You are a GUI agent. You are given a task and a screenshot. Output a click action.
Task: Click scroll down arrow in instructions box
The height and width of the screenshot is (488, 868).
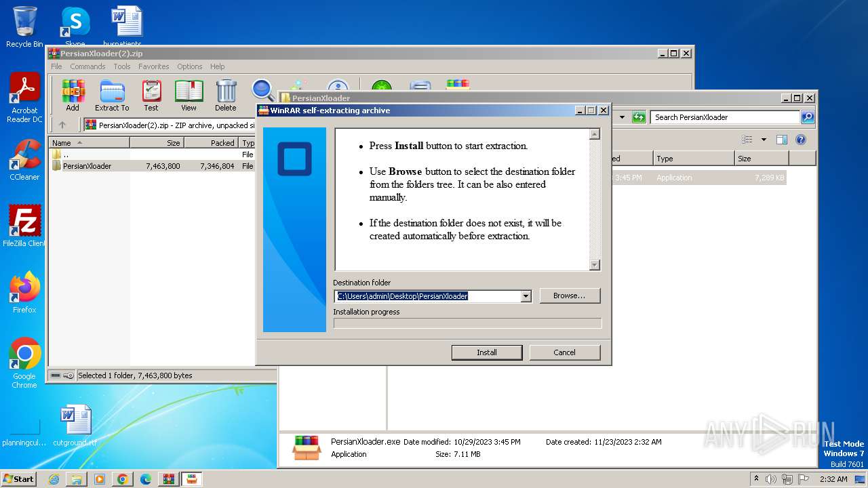595,265
